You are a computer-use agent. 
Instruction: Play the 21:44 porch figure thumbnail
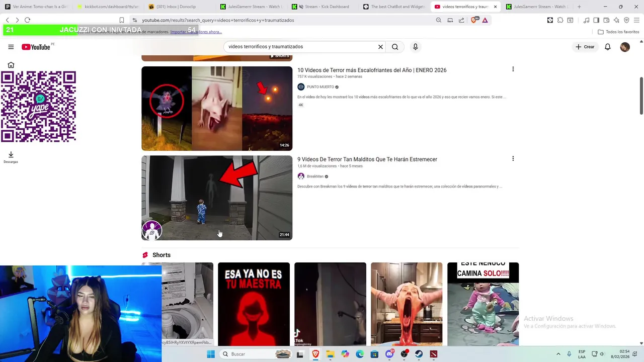[x=217, y=198]
